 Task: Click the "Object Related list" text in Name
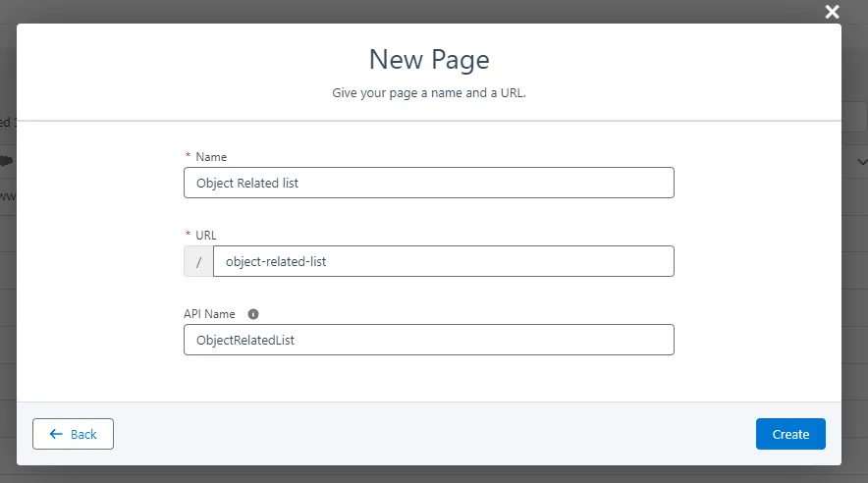coord(246,183)
